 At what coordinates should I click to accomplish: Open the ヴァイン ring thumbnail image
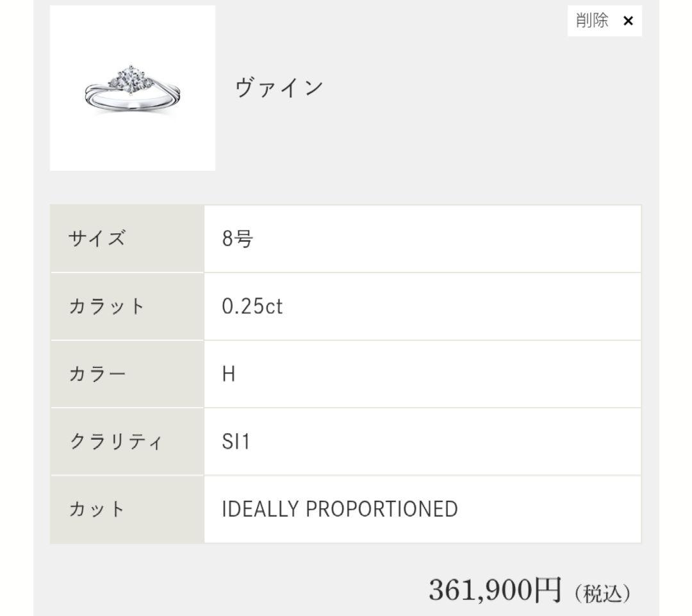click(x=133, y=88)
